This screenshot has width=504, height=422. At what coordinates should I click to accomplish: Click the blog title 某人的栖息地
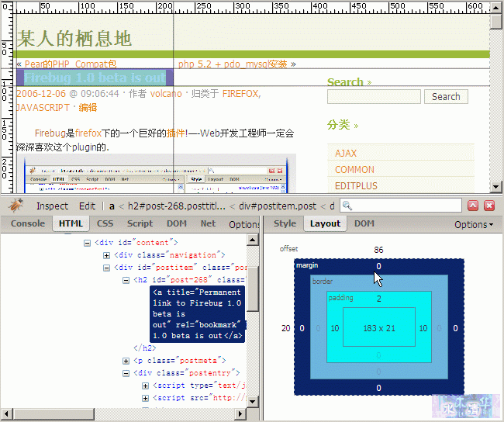74,39
